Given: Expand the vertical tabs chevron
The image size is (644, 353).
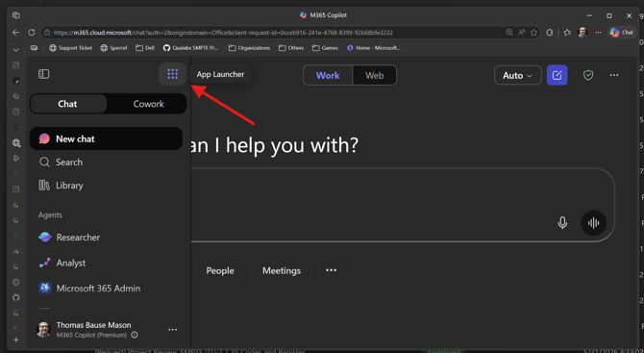Looking at the screenshot, I should (x=16, y=50).
